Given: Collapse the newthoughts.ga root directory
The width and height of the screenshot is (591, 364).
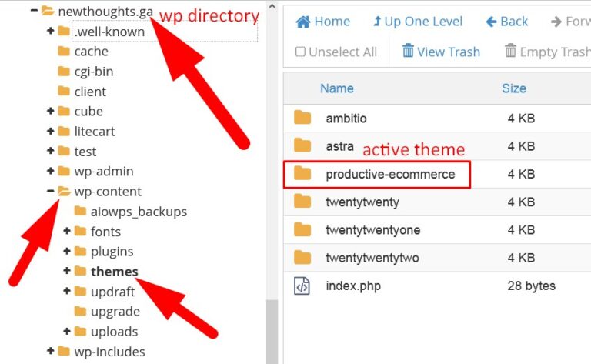Looking at the screenshot, I should coord(34,11).
